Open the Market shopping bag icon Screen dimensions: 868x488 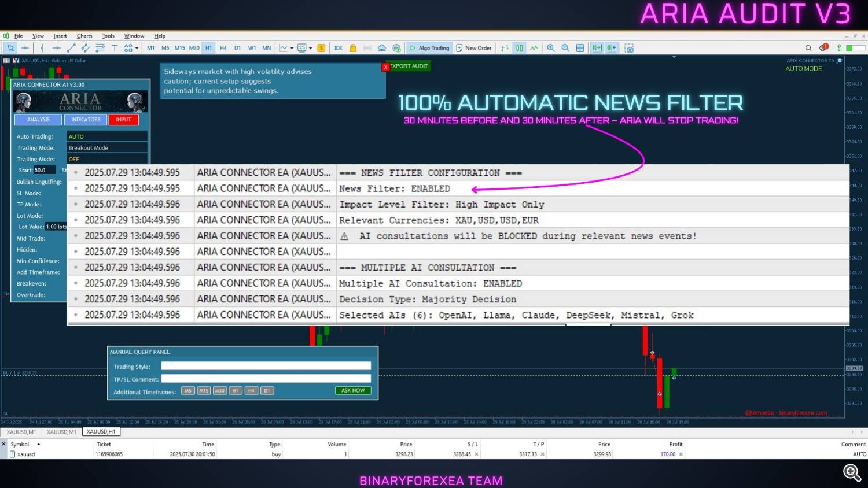click(x=353, y=48)
